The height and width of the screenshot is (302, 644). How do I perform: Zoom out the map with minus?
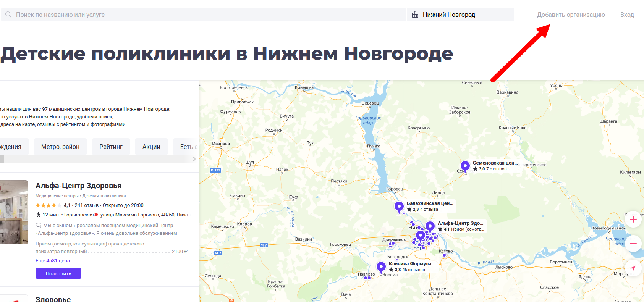(633, 244)
